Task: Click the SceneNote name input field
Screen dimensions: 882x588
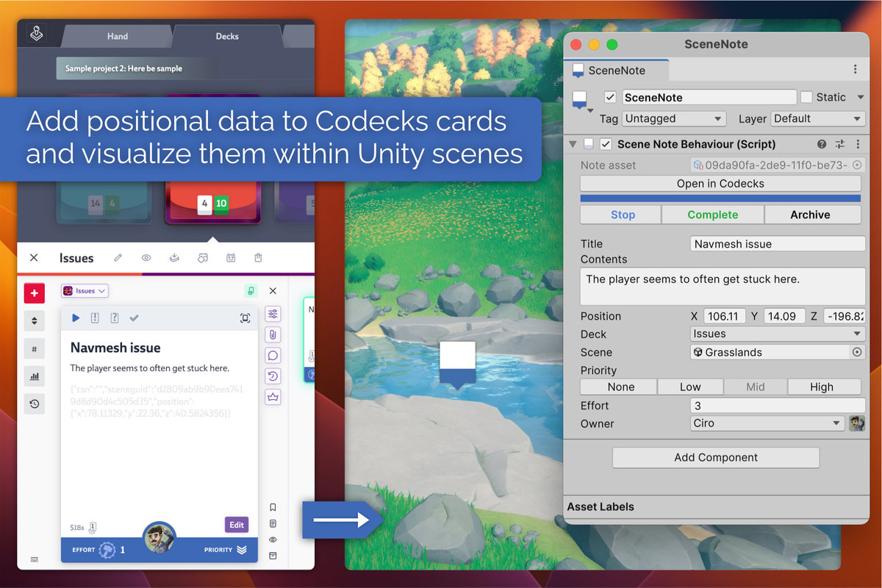Action: (x=709, y=97)
